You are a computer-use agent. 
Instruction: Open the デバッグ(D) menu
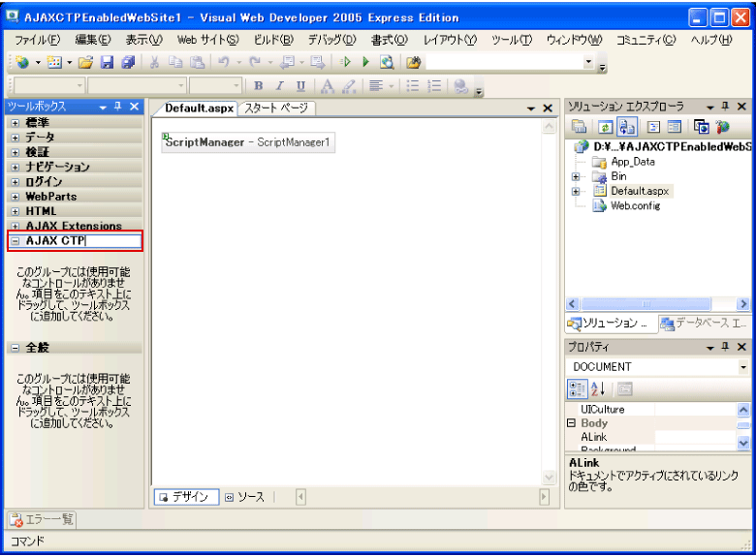[x=331, y=40]
